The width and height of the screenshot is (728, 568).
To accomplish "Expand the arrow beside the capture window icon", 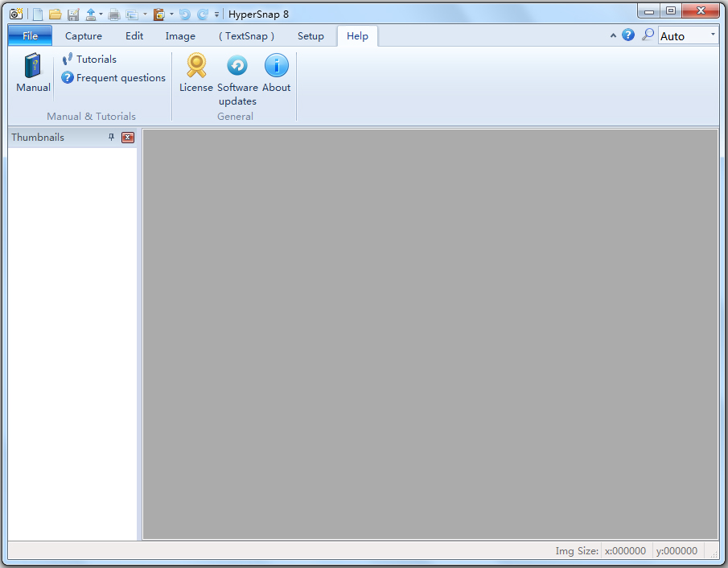I will 145,14.
